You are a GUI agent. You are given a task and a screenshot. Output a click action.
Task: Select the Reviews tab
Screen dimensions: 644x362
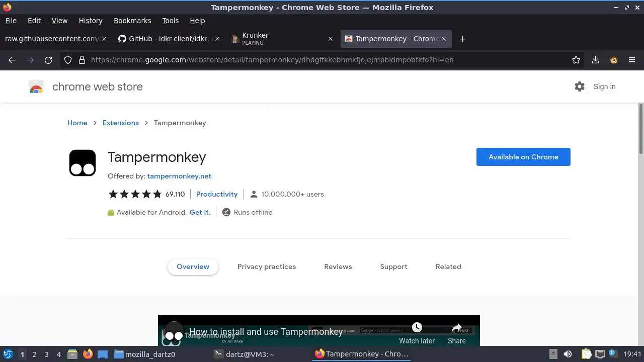(x=338, y=266)
